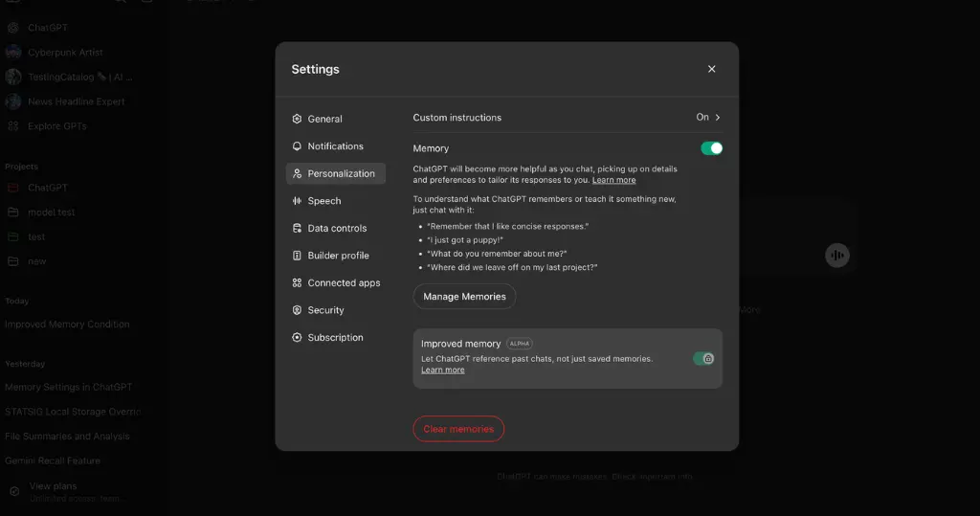Click the Builder profile badge icon
This screenshot has height=516, width=980.
[297, 256]
